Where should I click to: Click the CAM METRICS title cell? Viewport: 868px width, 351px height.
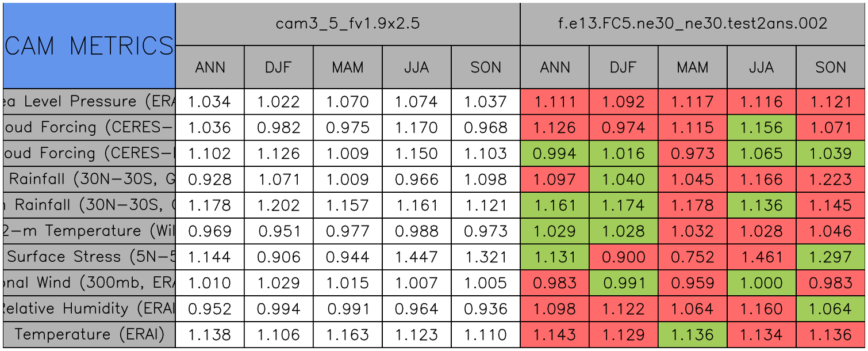pos(89,45)
